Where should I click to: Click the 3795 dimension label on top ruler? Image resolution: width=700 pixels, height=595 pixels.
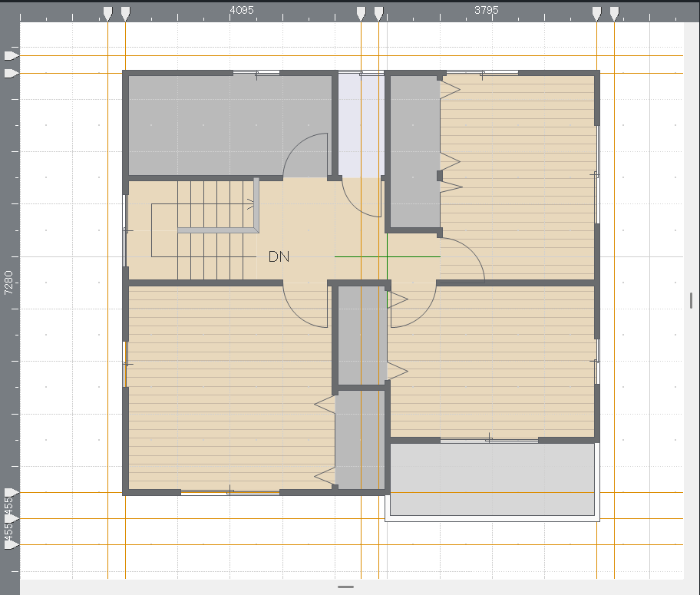487,11
